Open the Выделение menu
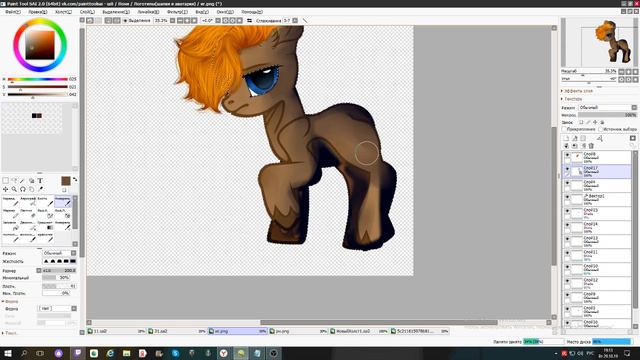 click(x=116, y=12)
